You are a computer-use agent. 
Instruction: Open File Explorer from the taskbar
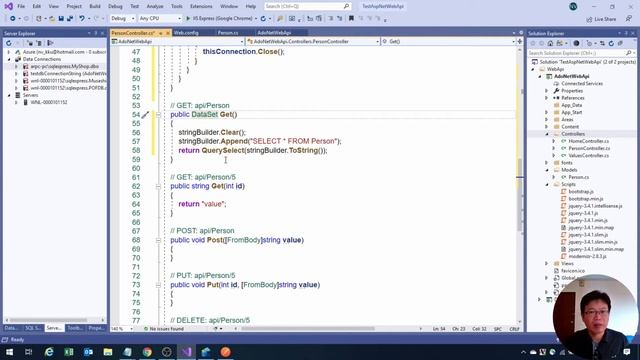[108, 352]
